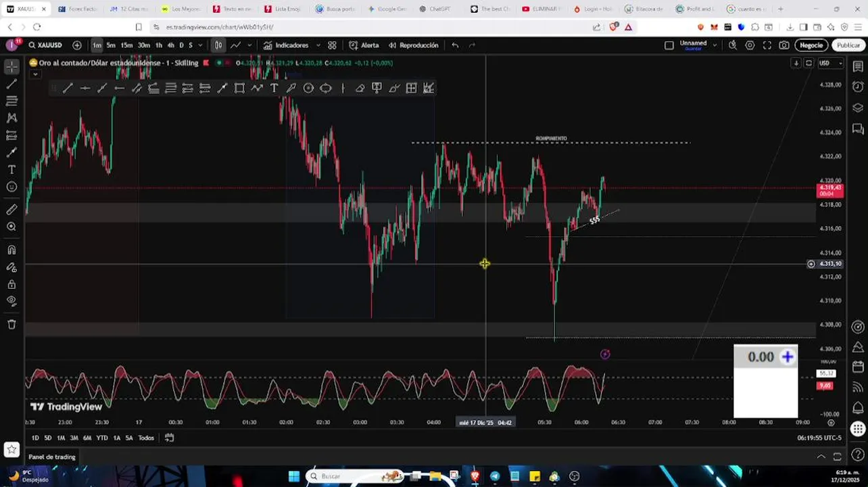Open the USD currency dropdown
The image size is (868, 487).
[x=831, y=63]
